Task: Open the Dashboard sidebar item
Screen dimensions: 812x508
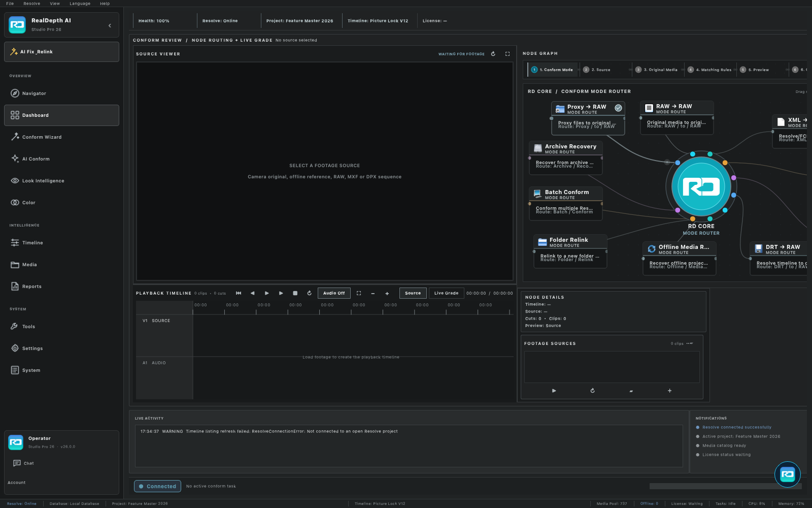Action: 61,115
